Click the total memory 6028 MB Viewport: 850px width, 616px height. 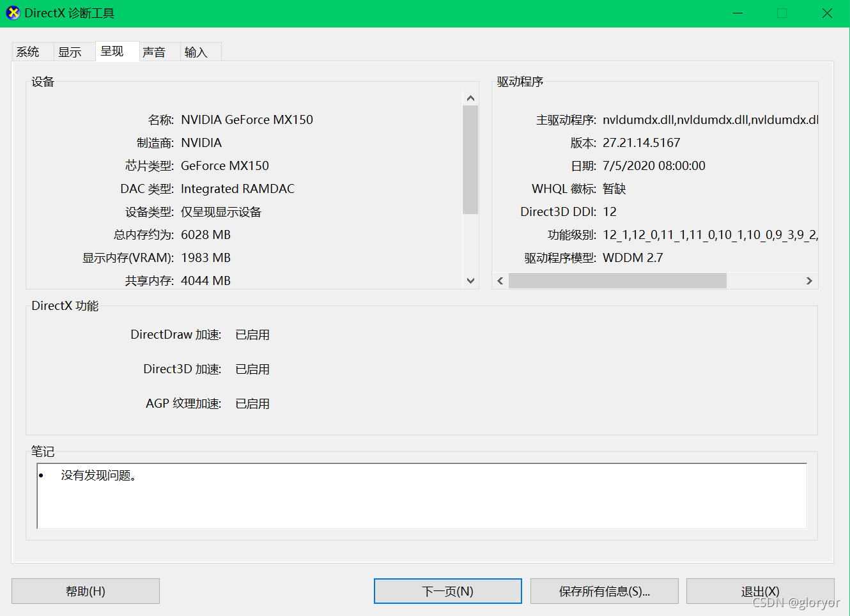pos(206,235)
